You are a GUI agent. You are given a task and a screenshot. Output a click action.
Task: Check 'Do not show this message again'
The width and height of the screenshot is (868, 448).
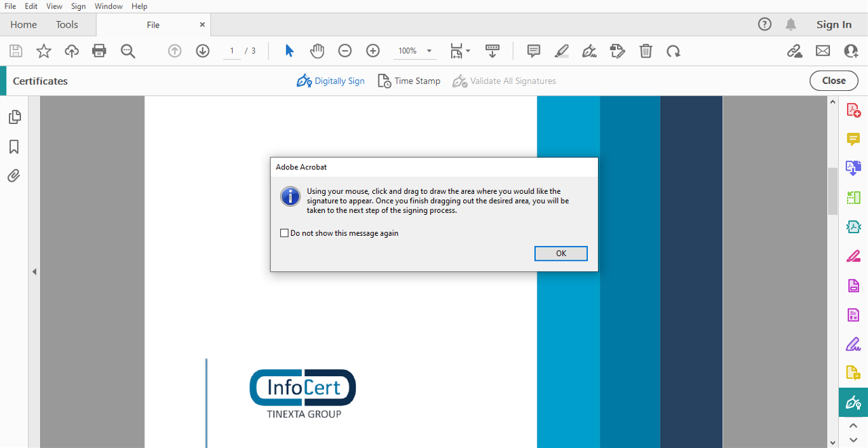click(x=285, y=233)
